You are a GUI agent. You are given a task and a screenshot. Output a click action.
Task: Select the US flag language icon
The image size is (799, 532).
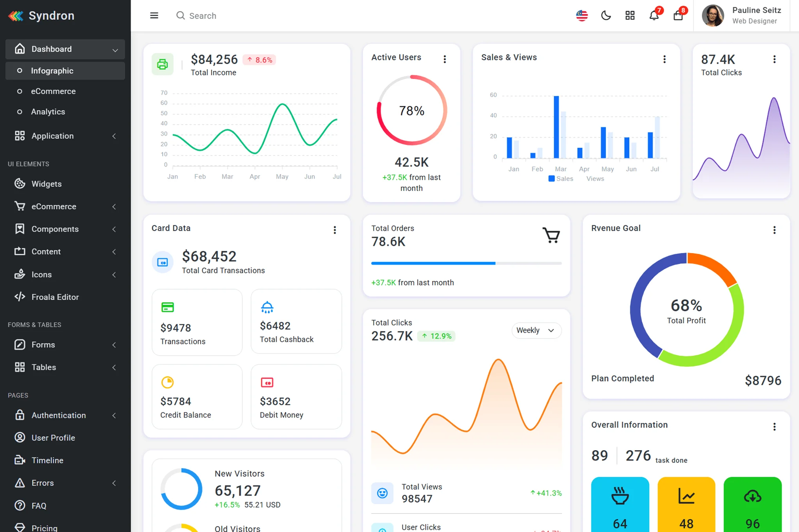(582, 16)
